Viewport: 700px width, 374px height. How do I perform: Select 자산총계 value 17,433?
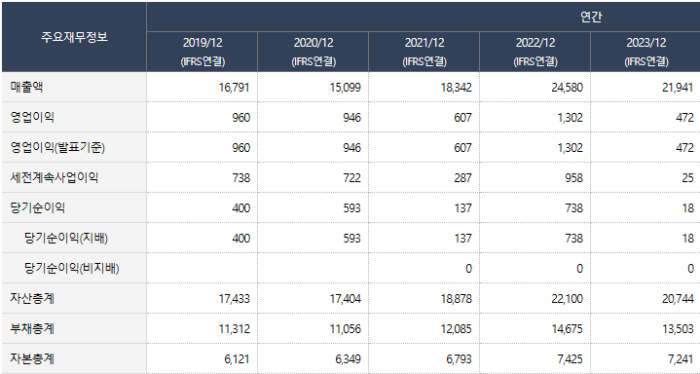234,299
